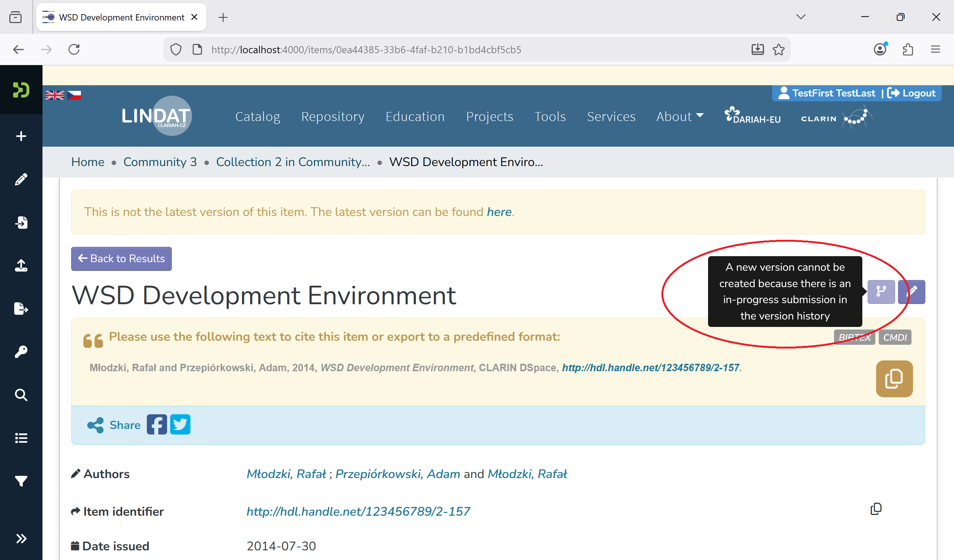The image size is (954, 560).
Task: Copy the citation text with gold copy button
Action: click(x=894, y=379)
